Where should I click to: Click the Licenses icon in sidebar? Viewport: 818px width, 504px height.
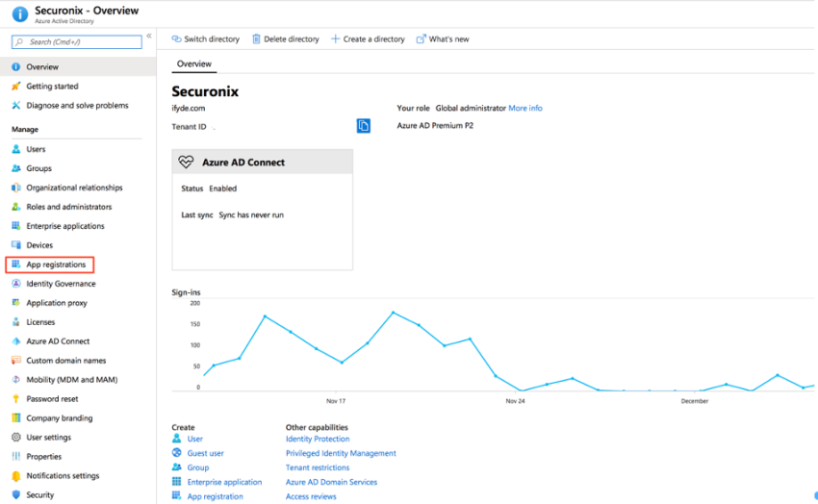pyautogui.click(x=16, y=322)
